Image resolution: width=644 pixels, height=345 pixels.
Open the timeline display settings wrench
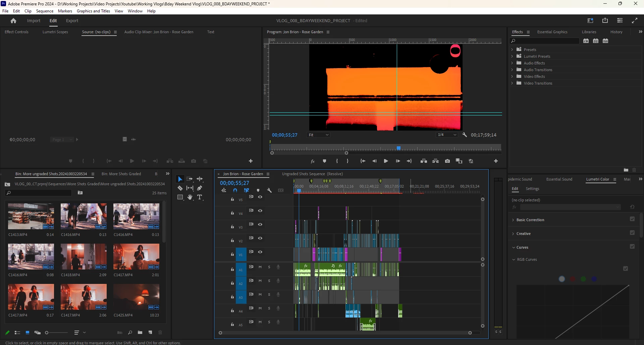tap(269, 191)
